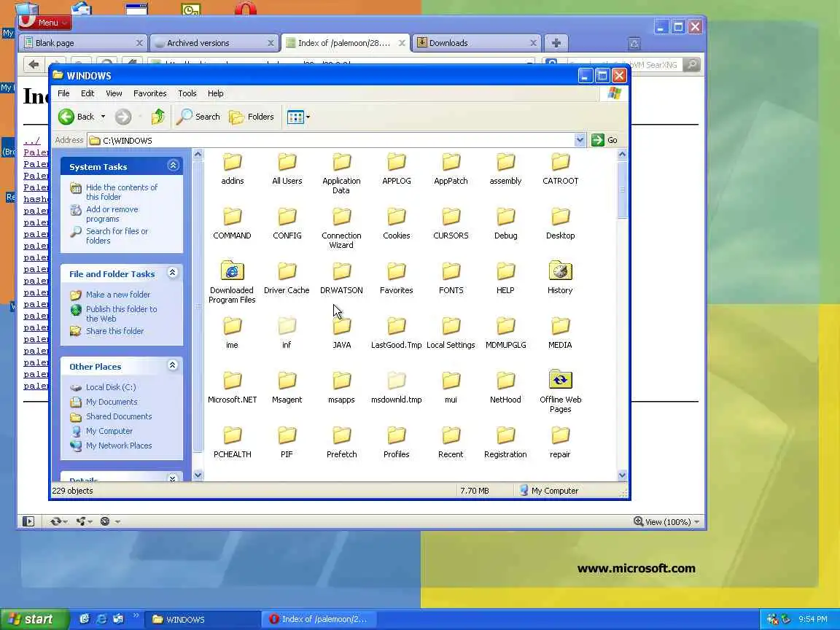Click the Back arrow in Explorer toolbar
Image resolution: width=840 pixels, height=630 pixels.
pyautogui.click(x=76, y=116)
